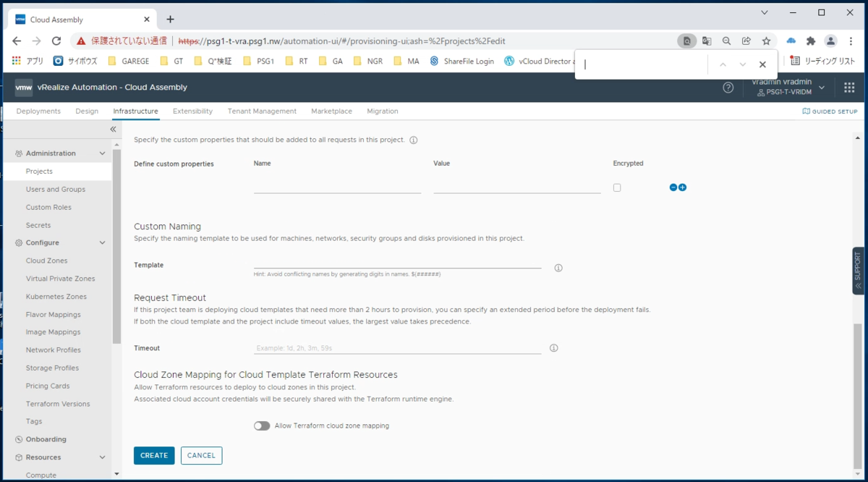Open Chrome three-dot menu
This screenshot has width=868, height=482.
pos(851,41)
